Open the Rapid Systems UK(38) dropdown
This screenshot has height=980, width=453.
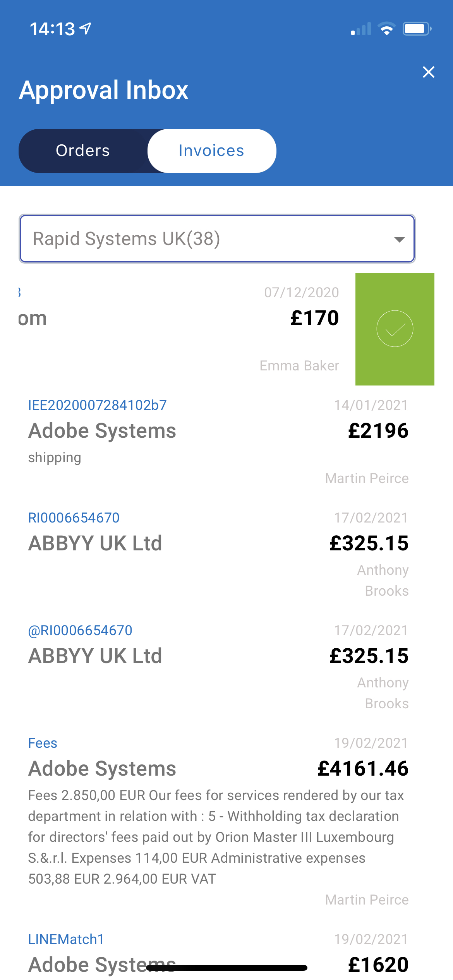[x=217, y=238]
